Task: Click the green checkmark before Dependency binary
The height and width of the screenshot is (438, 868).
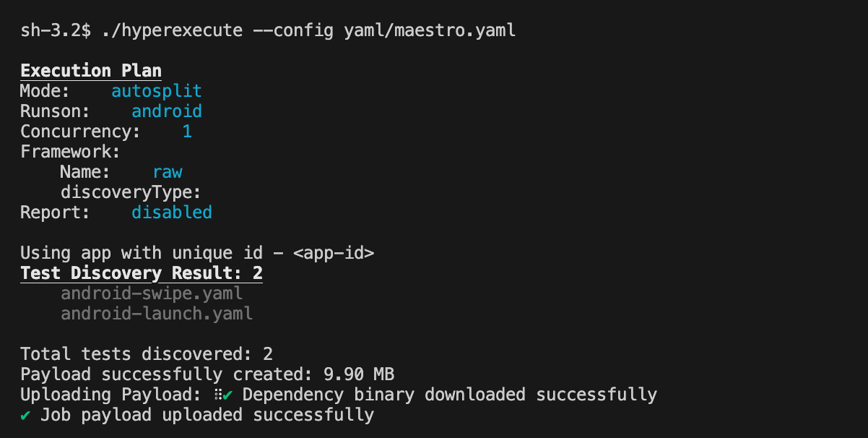Action: click(227, 395)
